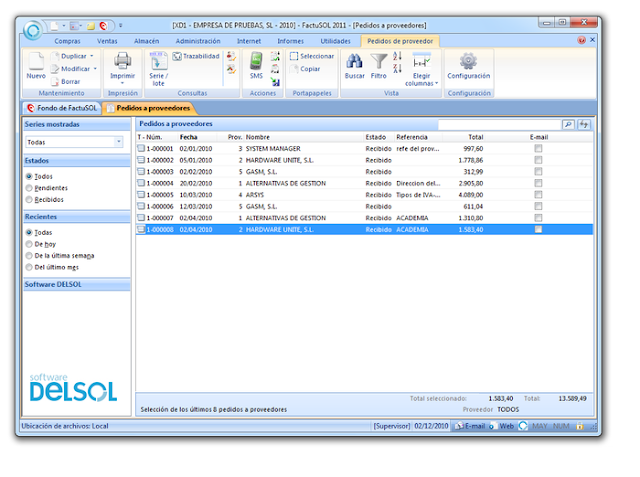
Task: Open the Series mostradas Todas dropdown
Action: [x=118, y=142]
